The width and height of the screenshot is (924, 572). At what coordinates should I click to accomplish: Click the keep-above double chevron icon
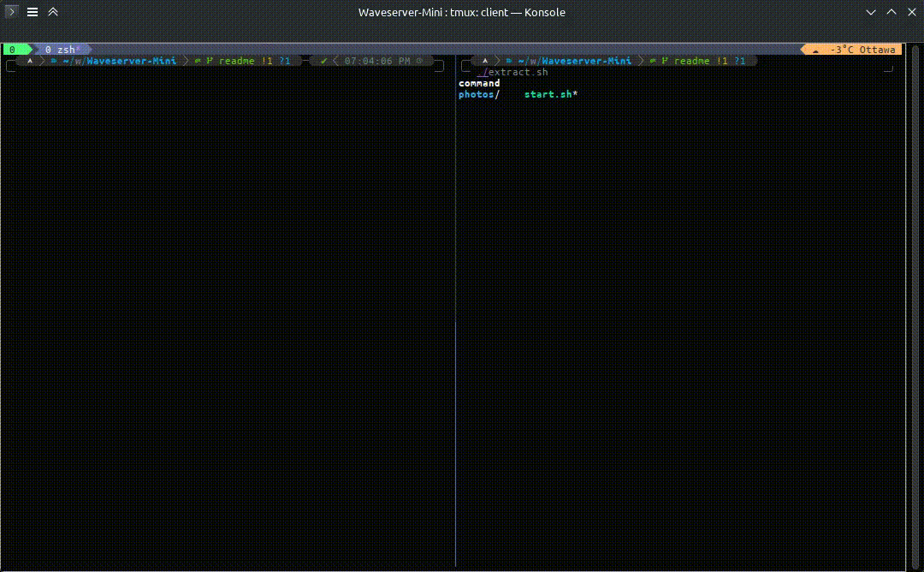[x=53, y=12]
